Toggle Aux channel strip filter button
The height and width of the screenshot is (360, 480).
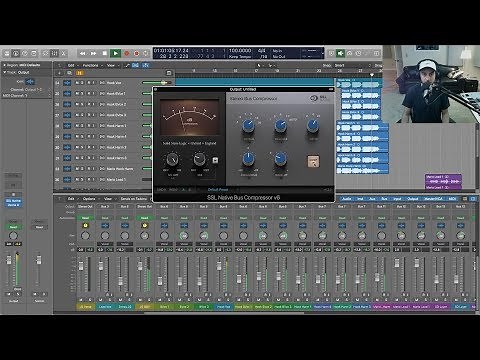tap(372, 199)
